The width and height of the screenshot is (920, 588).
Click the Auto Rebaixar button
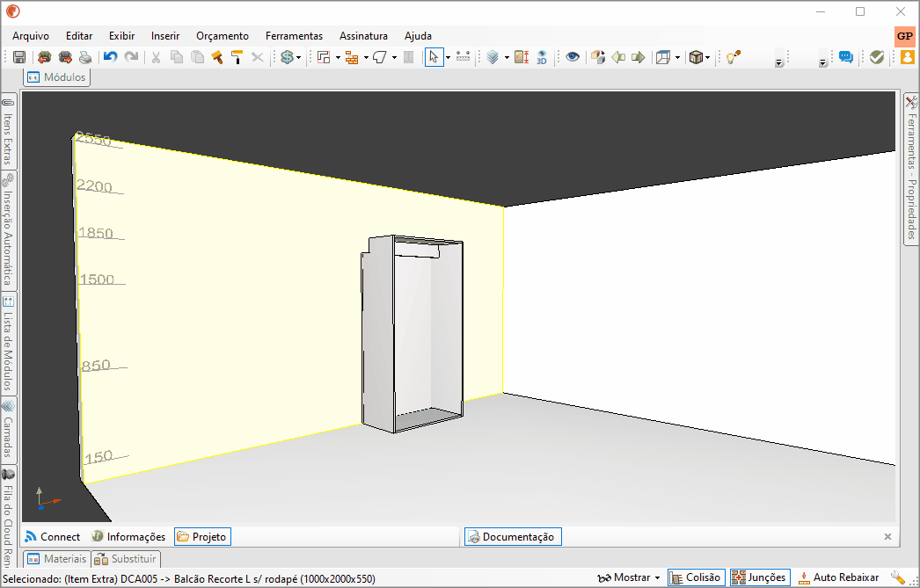(839, 577)
